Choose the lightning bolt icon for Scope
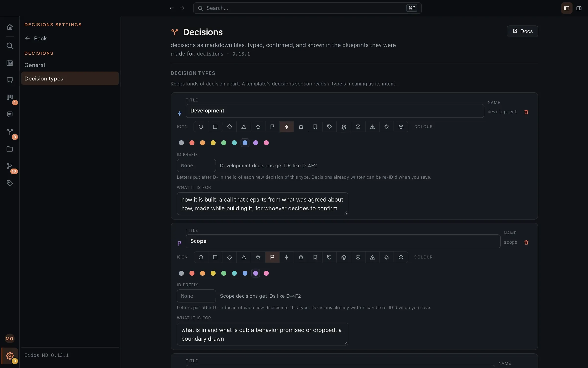588x368 pixels. tap(287, 257)
